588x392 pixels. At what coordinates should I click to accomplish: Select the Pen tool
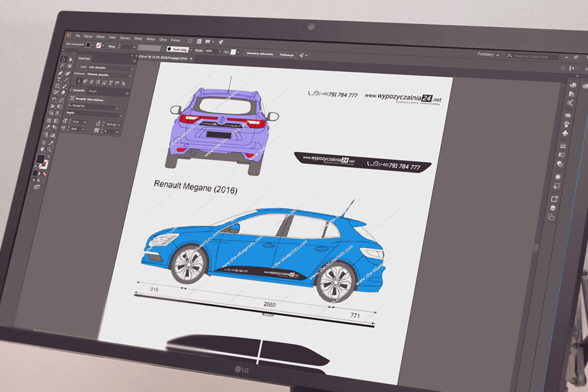coord(61,73)
